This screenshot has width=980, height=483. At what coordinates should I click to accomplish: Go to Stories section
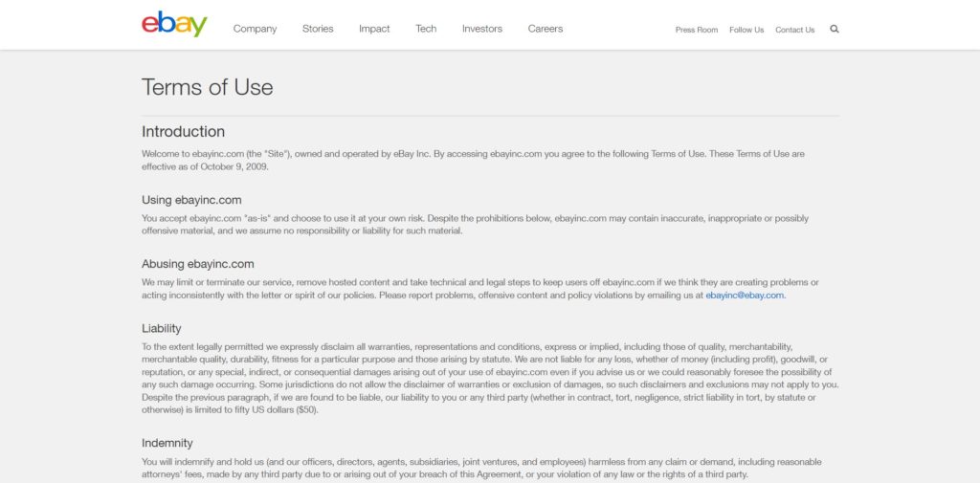click(x=318, y=29)
